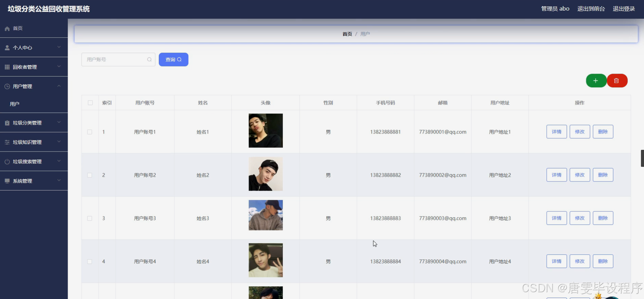Image resolution: width=644 pixels, height=299 pixels.
Task: Click the 邮箱 column header
Action: click(443, 103)
